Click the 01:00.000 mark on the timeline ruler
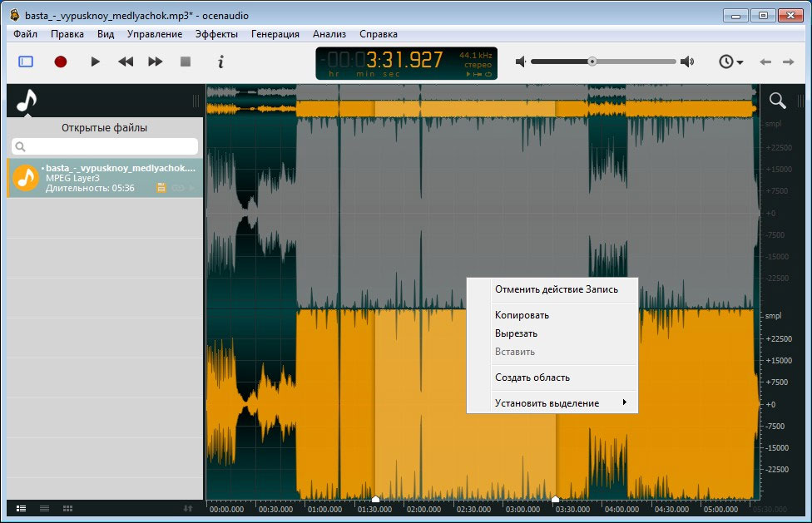 324,510
